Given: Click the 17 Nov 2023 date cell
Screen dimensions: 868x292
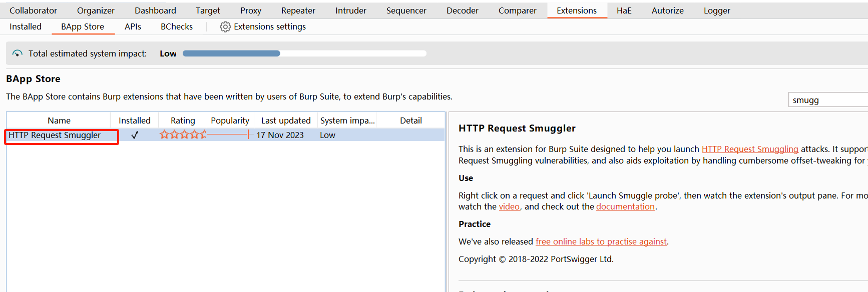Looking at the screenshot, I should tap(280, 135).
